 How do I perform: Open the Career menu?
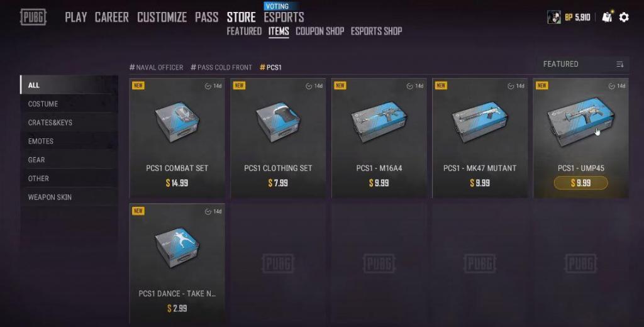point(112,17)
